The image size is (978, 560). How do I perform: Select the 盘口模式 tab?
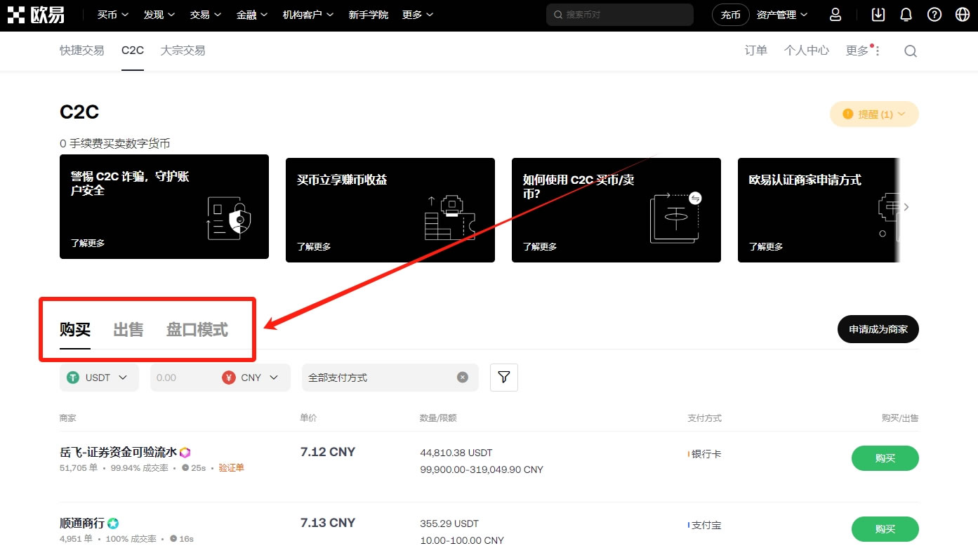point(197,330)
